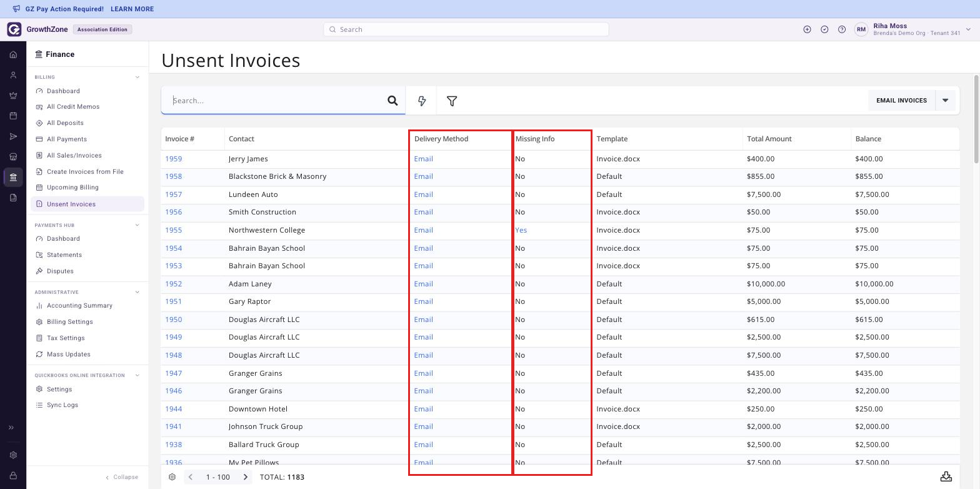Open the Reports document icon in left rail
This screenshot has height=489, width=980.
[13, 198]
